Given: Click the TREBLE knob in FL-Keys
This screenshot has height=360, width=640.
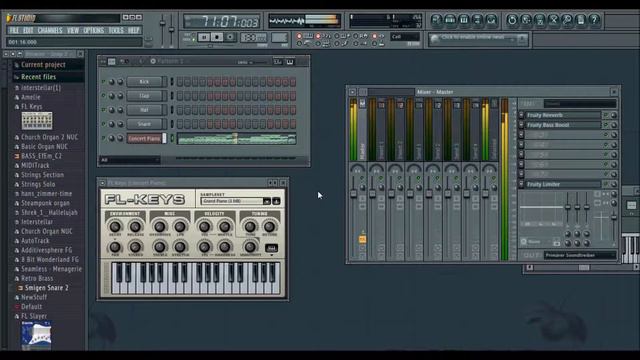Looking at the screenshot, I should point(160,247).
